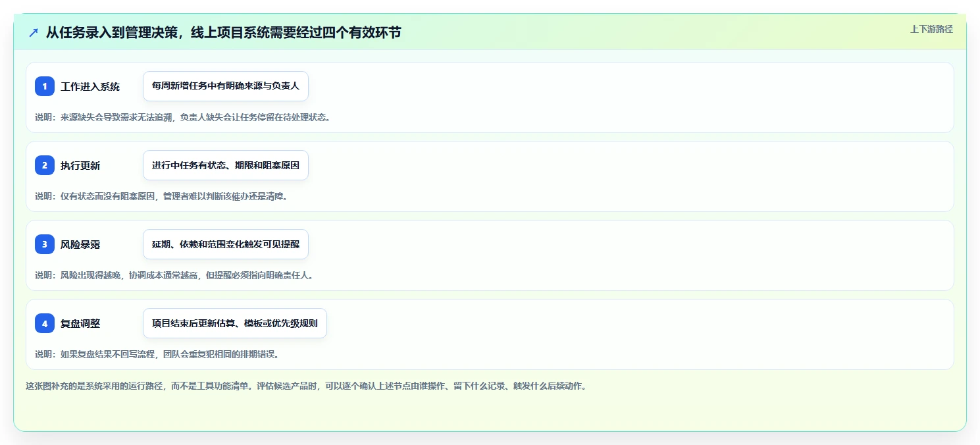Click the arrow icon beside the header title
Screen dimensions: 980x445
pyautogui.click(x=34, y=33)
